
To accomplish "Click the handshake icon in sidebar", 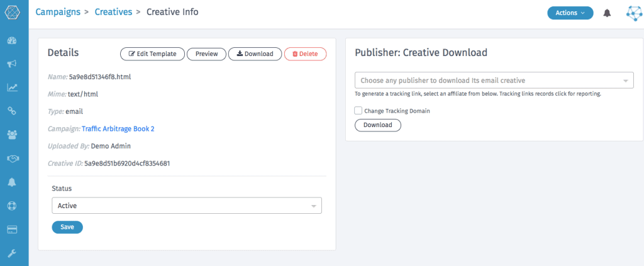I will click(12, 158).
